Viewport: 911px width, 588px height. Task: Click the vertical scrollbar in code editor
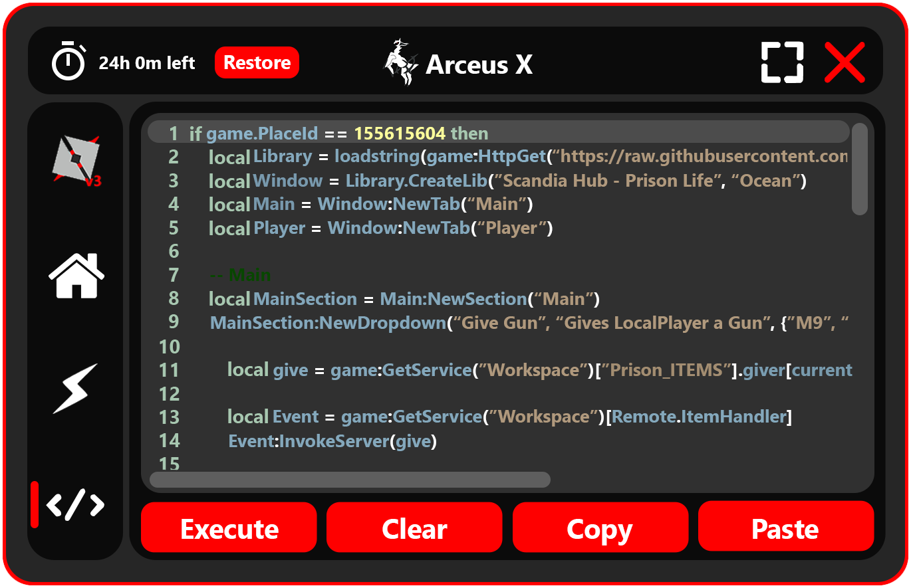860,169
